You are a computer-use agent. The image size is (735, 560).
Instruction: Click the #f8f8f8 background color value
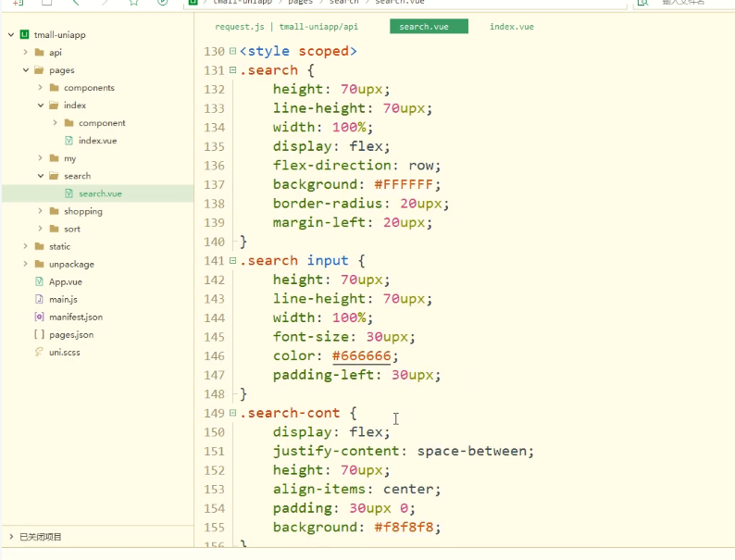404,528
